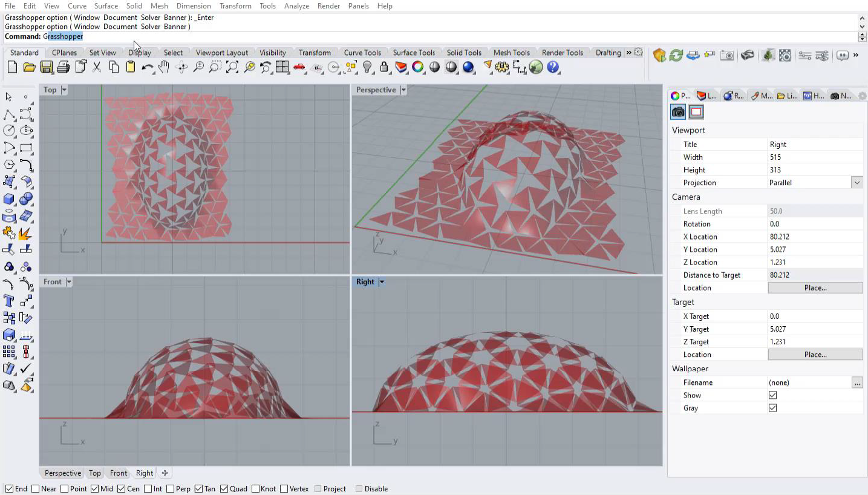The width and height of the screenshot is (868, 495).
Task: Click the viewport properties camera button
Action: tap(678, 112)
